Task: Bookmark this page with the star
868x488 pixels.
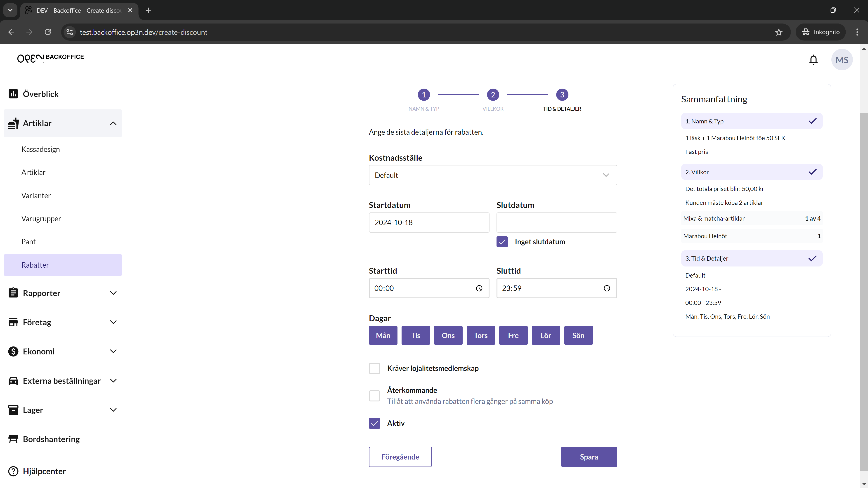Action: click(x=778, y=32)
